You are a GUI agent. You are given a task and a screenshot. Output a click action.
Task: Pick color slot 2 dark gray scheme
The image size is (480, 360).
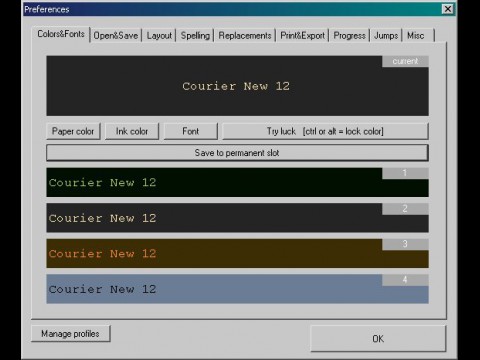237,218
